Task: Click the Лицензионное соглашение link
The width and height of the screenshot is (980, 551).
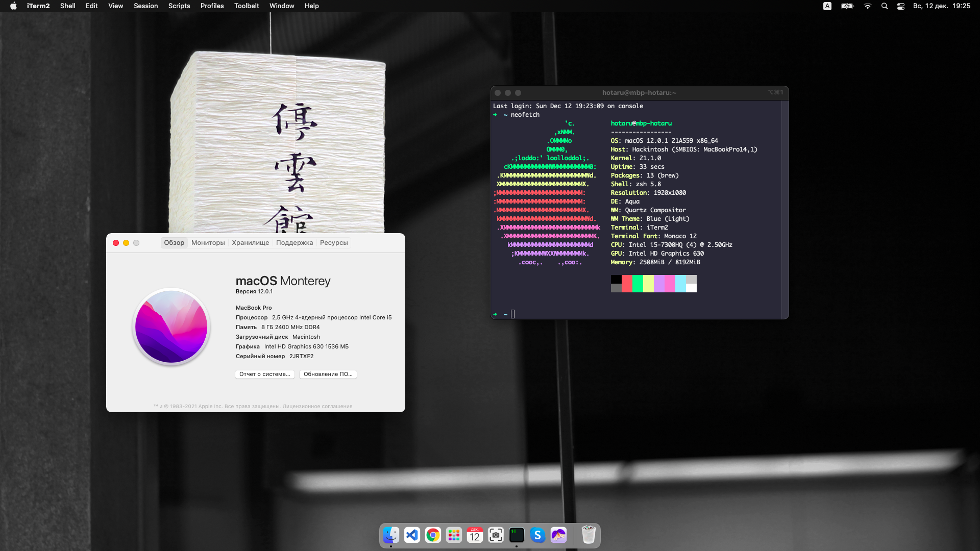Action: coord(317,407)
